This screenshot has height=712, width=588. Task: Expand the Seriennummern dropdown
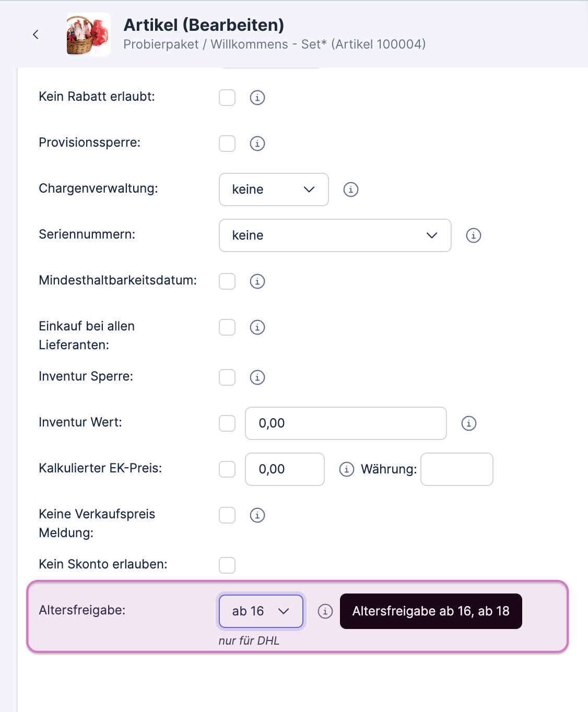point(335,235)
